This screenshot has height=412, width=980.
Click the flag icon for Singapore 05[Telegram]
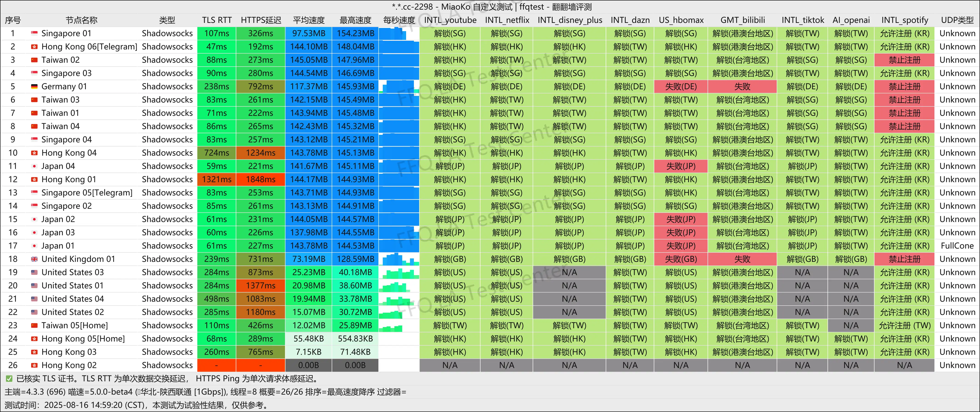(x=34, y=193)
